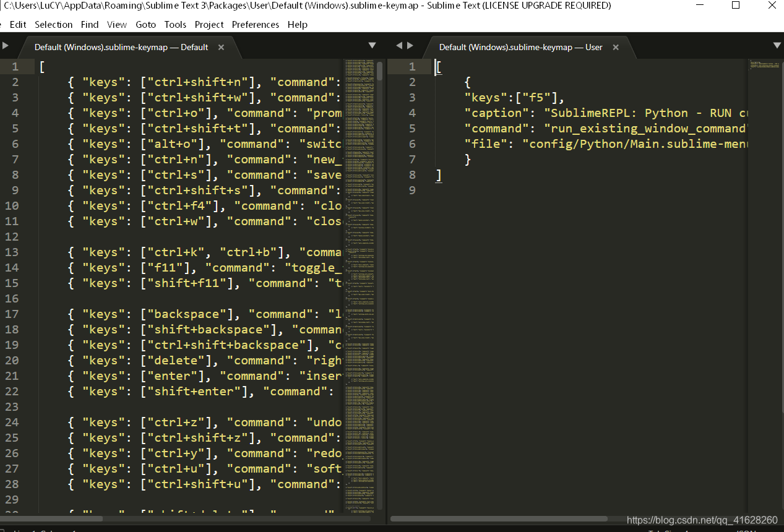Click the "caption" key in User pane

coord(497,113)
